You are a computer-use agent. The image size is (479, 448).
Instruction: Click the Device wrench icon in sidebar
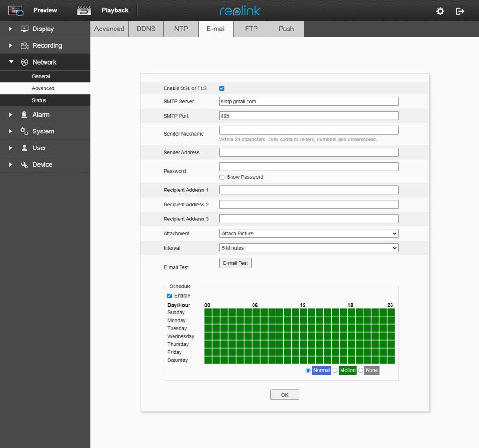point(24,165)
